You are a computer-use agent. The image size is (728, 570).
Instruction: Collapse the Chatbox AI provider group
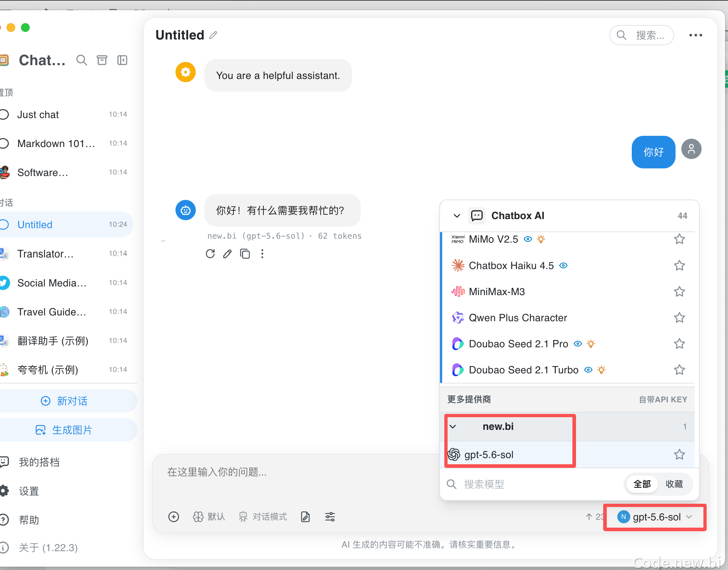coord(457,216)
